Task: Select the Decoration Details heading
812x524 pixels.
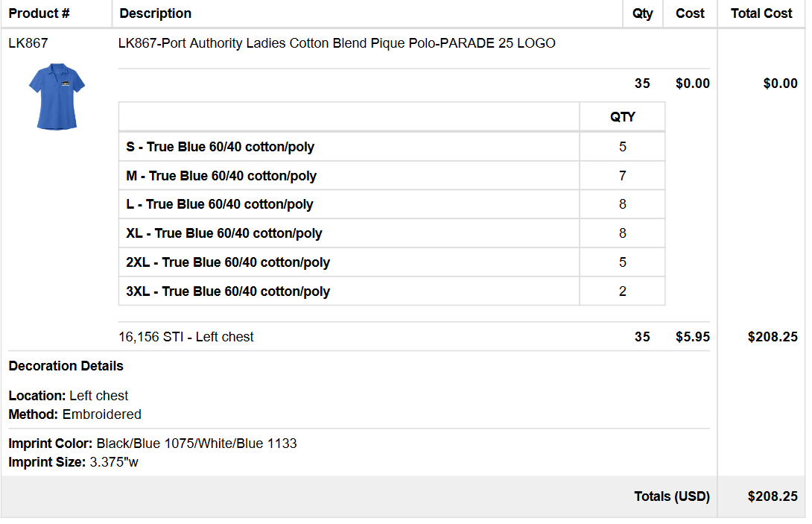Action: click(66, 366)
